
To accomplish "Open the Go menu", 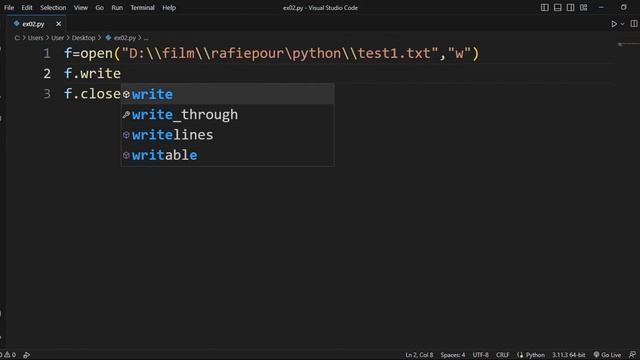I will point(100,8).
